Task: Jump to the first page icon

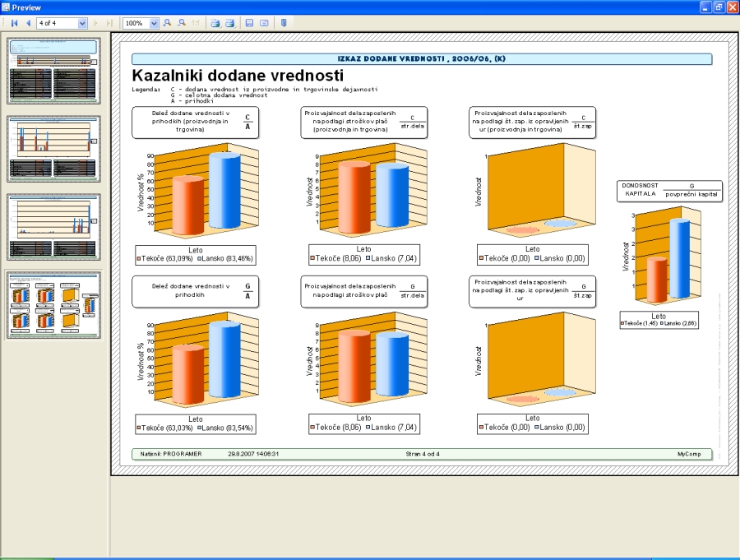Action: [14, 24]
